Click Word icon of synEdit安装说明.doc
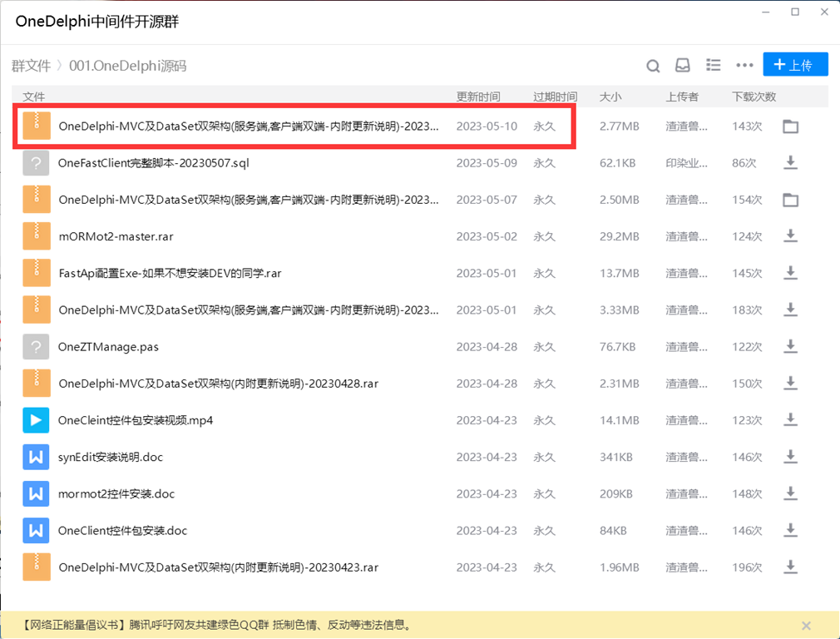This screenshot has height=639, width=840. coord(36,458)
